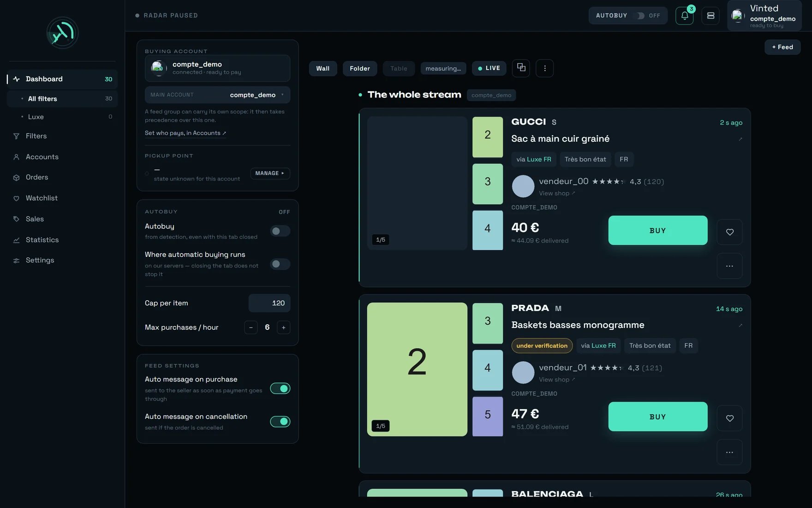This screenshot has width=812, height=508.
Task: Toggle the LIVE stream indicator
Action: pos(489,68)
